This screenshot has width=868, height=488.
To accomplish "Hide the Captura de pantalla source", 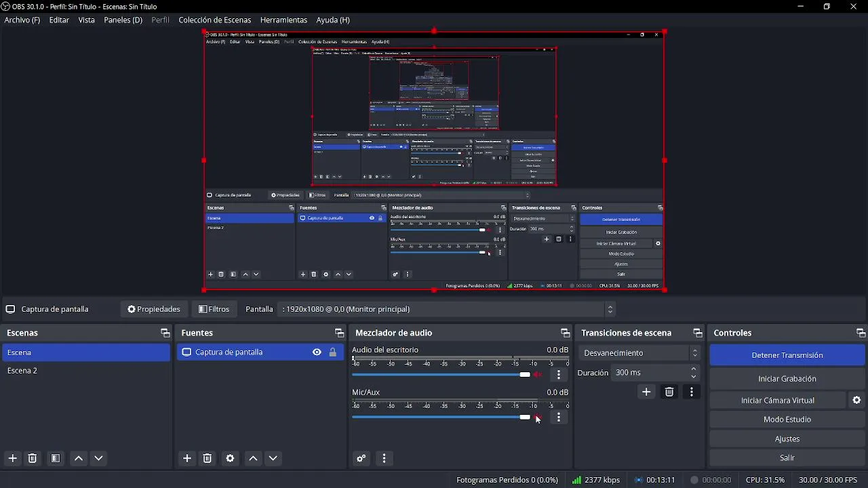I will [317, 352].
